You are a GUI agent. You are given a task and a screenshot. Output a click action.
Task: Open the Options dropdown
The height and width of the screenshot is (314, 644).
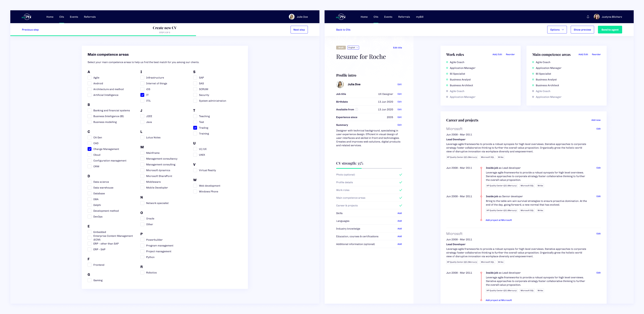[x=557, y=30]
